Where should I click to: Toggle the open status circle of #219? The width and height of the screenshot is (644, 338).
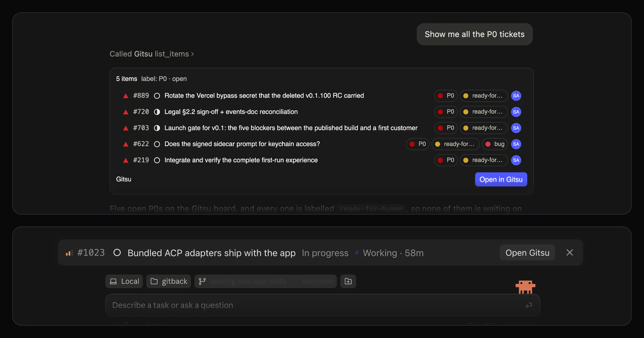pos(157,160)
